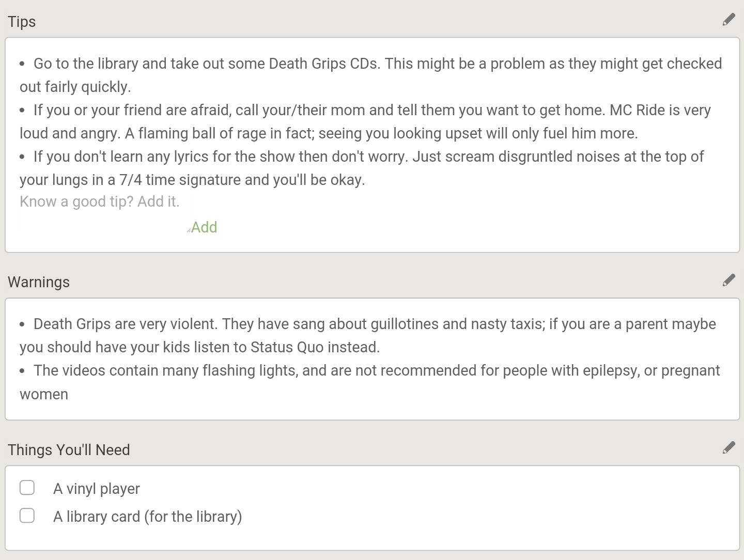This screenshot has width=744, height=560.
Task: Grab the textarea resize handle near Add
Action: pos(189,230)
